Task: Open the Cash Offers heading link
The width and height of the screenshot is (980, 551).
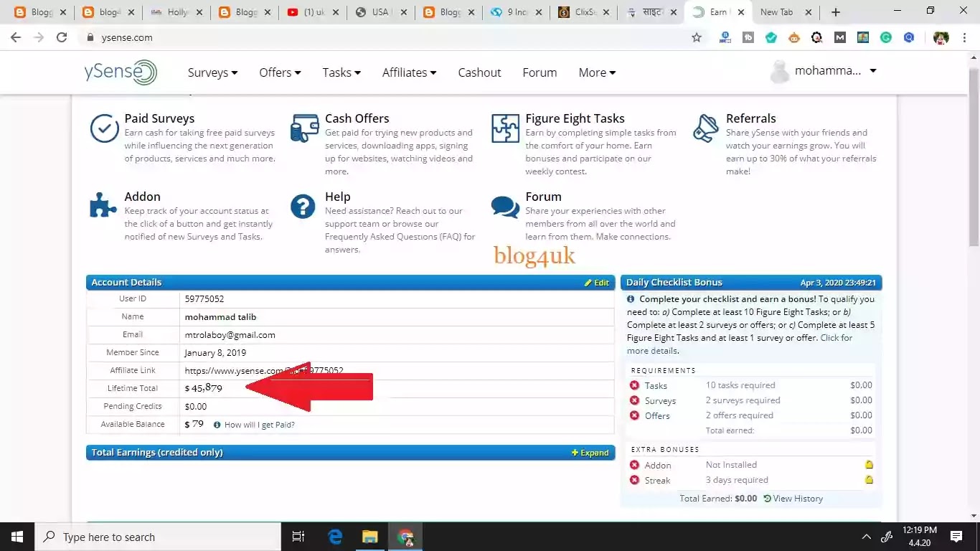Action: (x=357, y=118)
